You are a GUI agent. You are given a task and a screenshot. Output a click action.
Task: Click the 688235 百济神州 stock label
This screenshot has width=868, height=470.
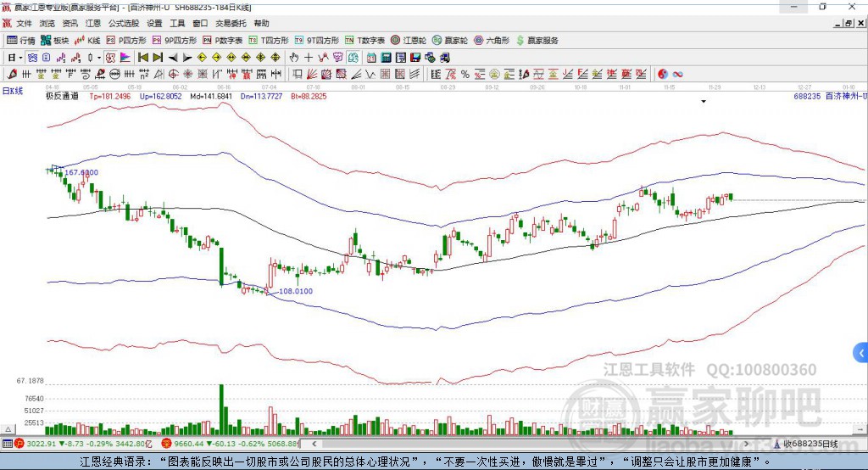tap(830, 96)
